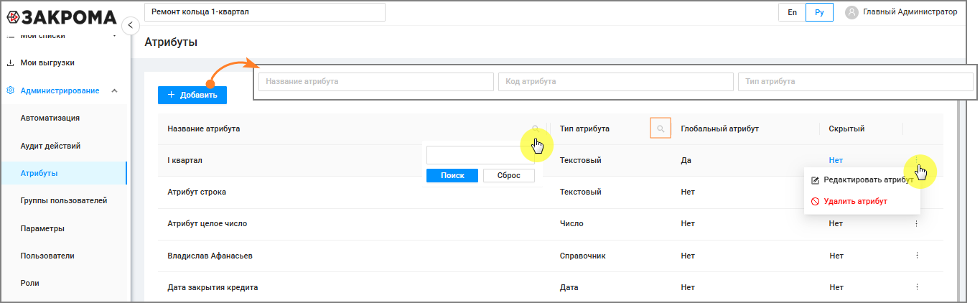Click the Поиск button in search popup

pyautogui.click(x=452, y=175)
